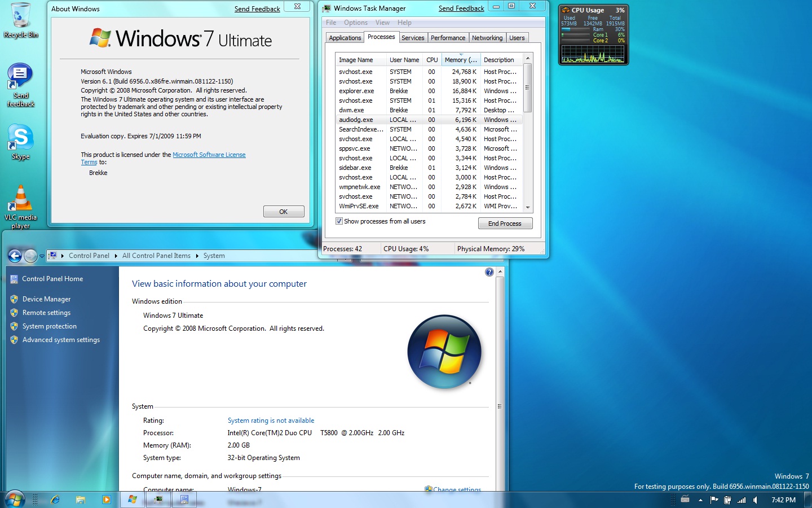
Task: Open the Options menu in Task Manager
Action: pos(355,23)
